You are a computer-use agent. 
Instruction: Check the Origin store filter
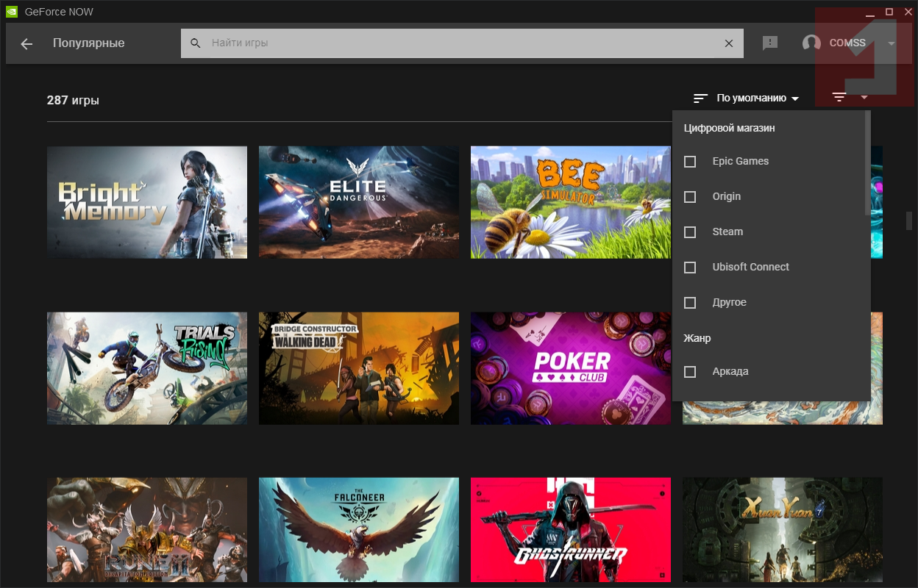click(690, 196)
